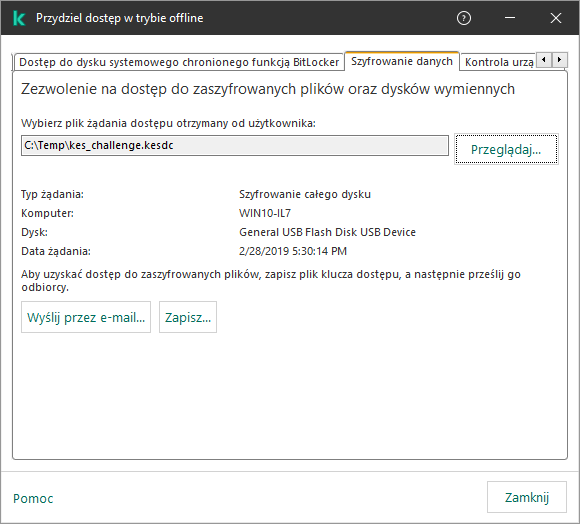Click the 'Wybierz plik żądania dostępu' label

tap(168, 123)
